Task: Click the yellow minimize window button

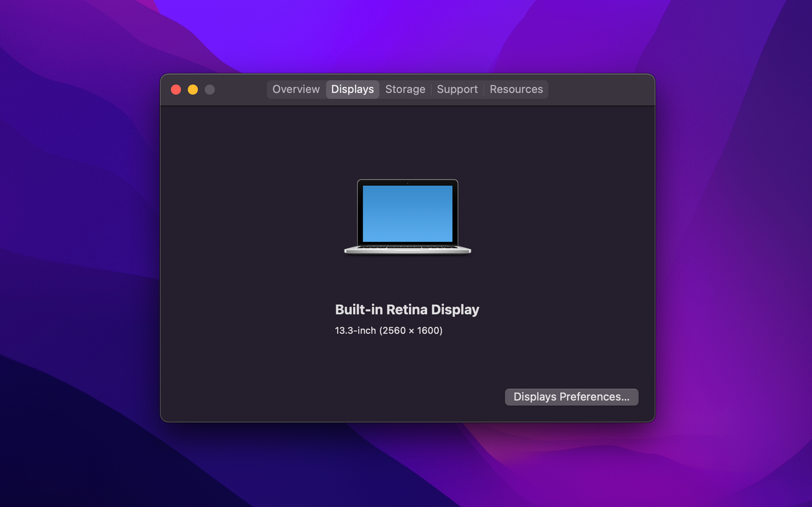Action: (x=193, y=89)
